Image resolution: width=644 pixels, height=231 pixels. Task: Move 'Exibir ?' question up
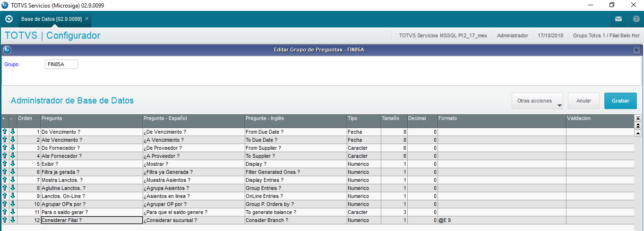click(x=5, y=164)
